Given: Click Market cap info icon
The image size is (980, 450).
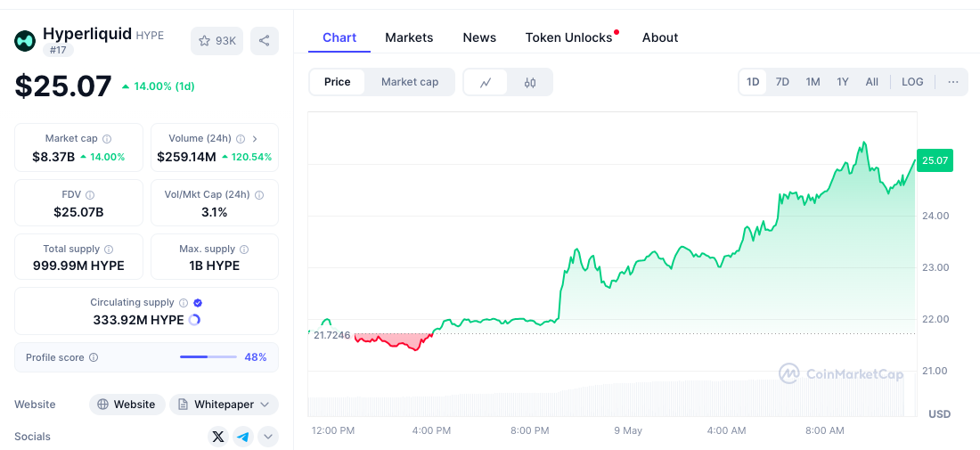Looking at the screenshot, I should [107, 139].
